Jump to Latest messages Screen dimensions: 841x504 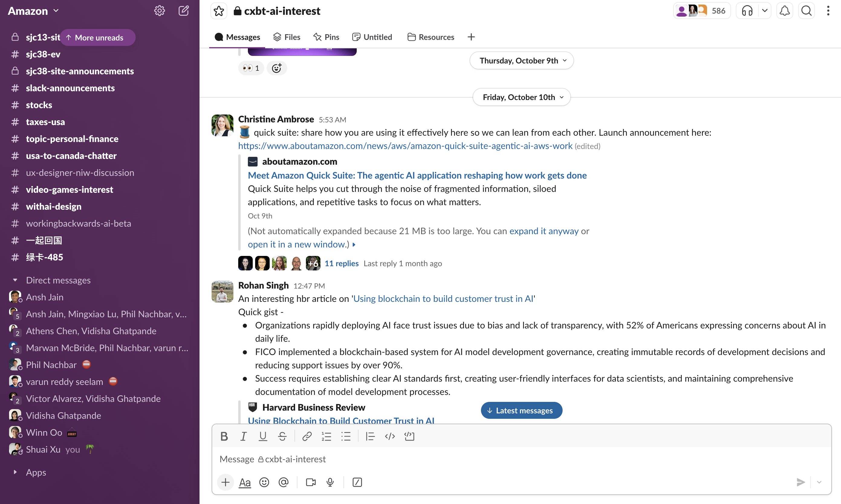click(x=521, y=410)
